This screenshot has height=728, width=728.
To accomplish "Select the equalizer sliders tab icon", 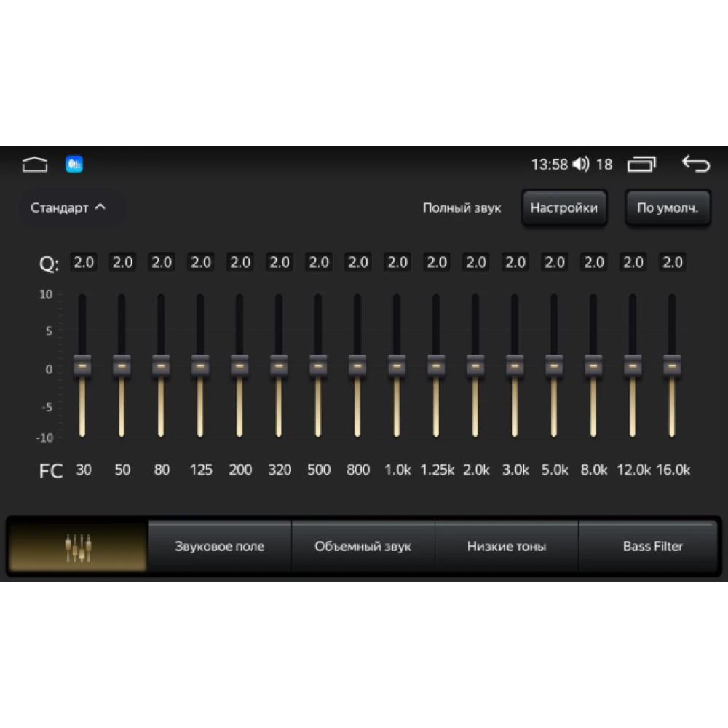I will point(78,547).
